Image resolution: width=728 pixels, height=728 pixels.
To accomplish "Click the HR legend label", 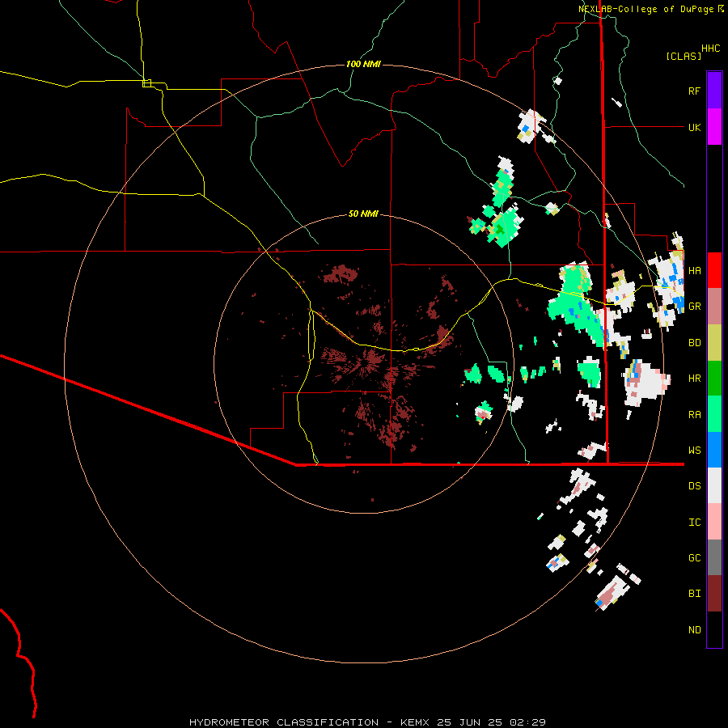I will (x=694, y=379).
